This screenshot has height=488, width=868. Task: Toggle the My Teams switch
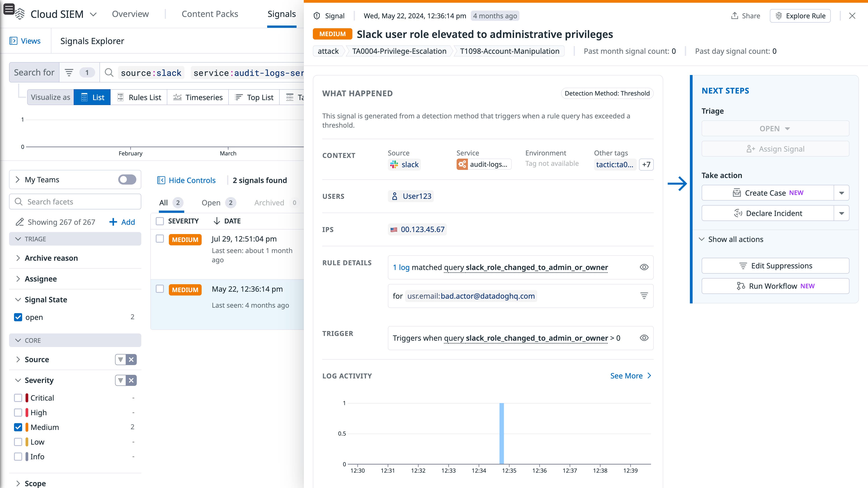point(127,180)
